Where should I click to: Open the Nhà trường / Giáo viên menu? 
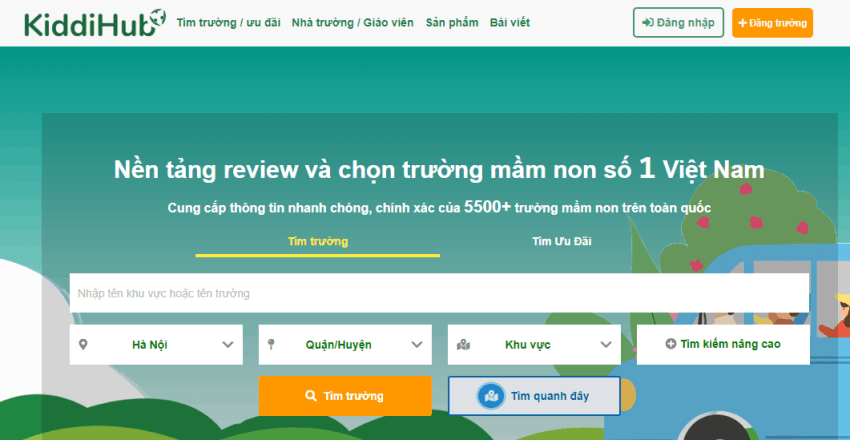[352, 23]
